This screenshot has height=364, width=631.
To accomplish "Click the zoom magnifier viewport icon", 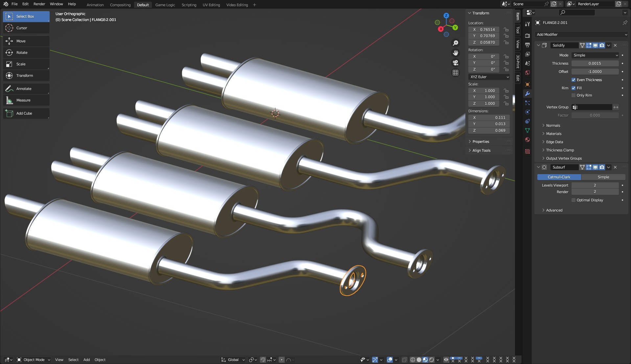I will pyautogui.click(x=456, y=43).
